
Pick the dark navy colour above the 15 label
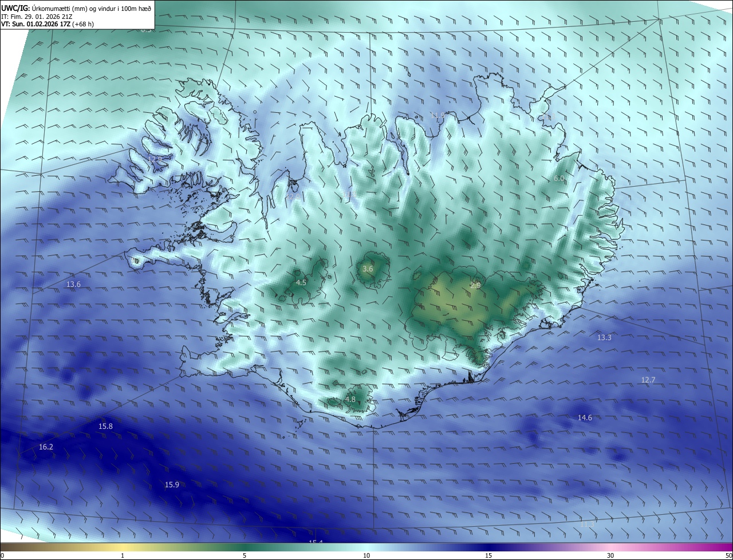click(488, 547)
